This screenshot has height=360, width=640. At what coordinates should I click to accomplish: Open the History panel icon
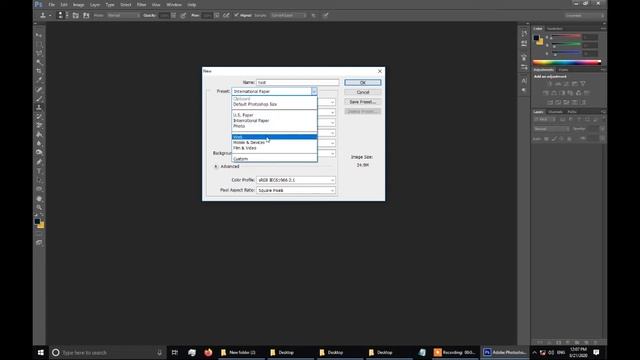click(x=524, y=33)
